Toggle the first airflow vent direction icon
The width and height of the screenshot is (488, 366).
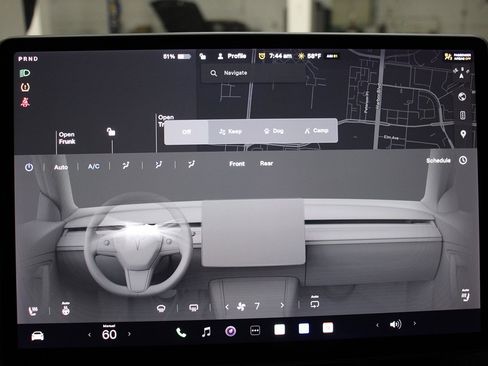[x=126, y=165]
